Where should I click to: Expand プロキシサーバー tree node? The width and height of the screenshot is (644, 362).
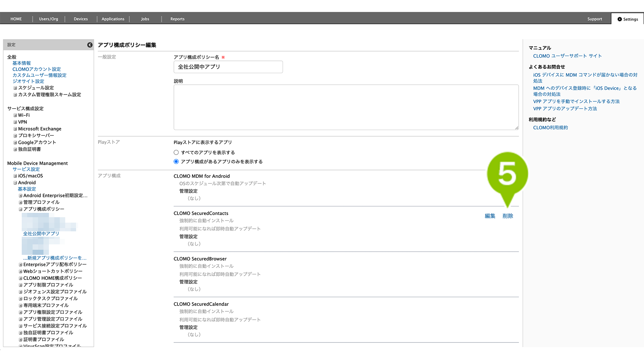tap(15, 136)
